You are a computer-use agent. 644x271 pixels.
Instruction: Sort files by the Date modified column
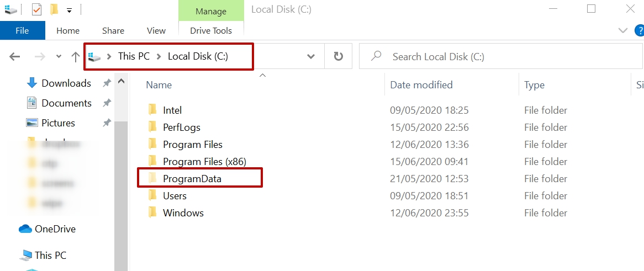(421, 85)
